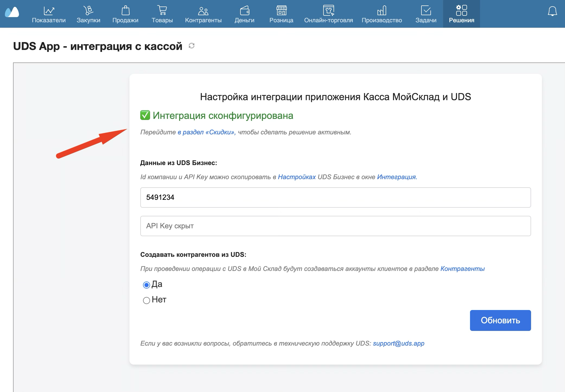Open the Показатели section

coord(49,14)
